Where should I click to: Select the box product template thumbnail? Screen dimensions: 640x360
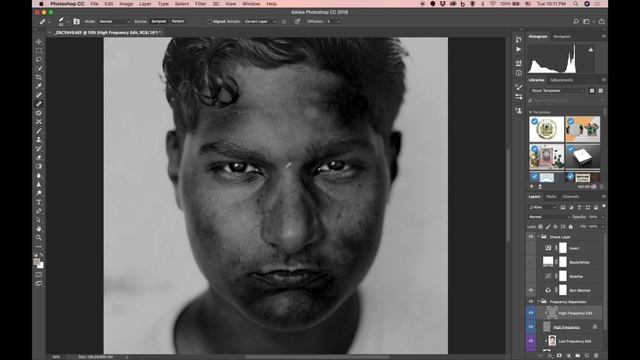582,156
